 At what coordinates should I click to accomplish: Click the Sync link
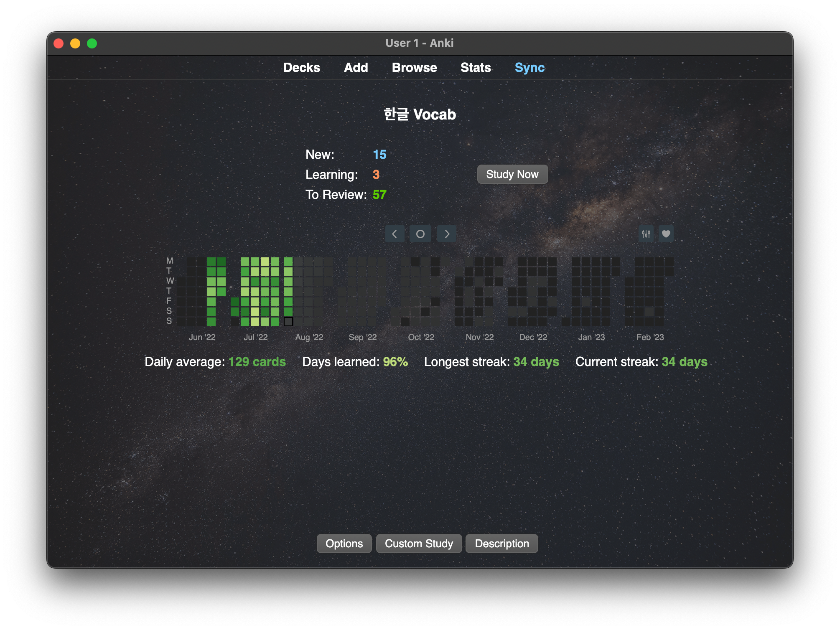point(529,68)
